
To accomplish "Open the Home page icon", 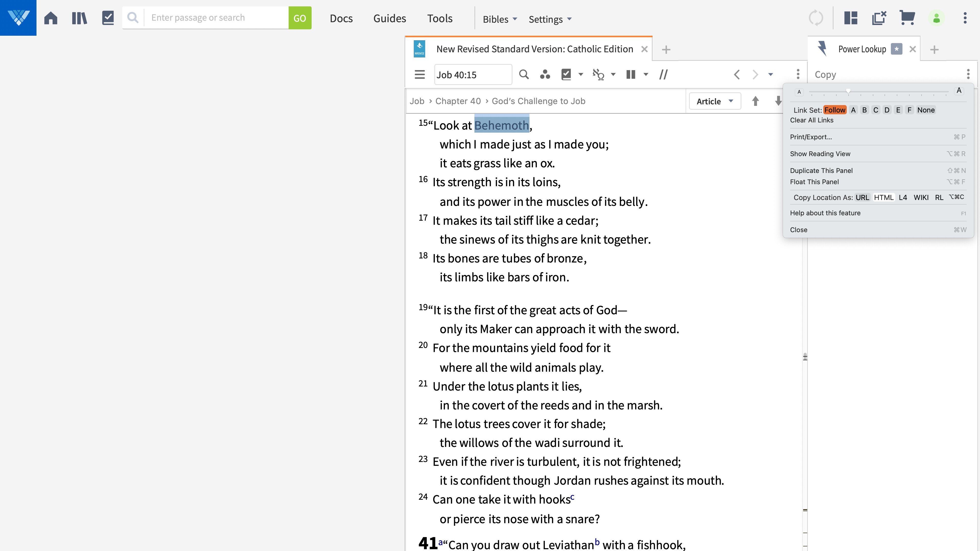I will click(51, 18).
